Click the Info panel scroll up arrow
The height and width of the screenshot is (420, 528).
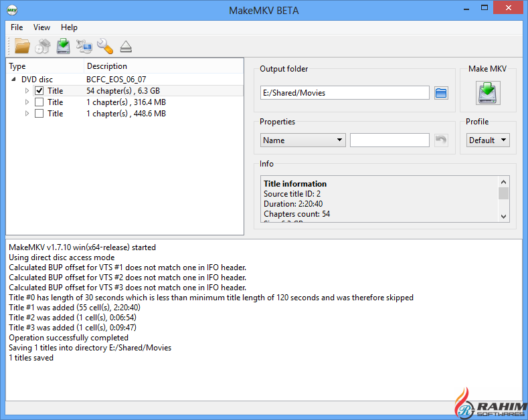pyautogui.click(x=504, y=182)
